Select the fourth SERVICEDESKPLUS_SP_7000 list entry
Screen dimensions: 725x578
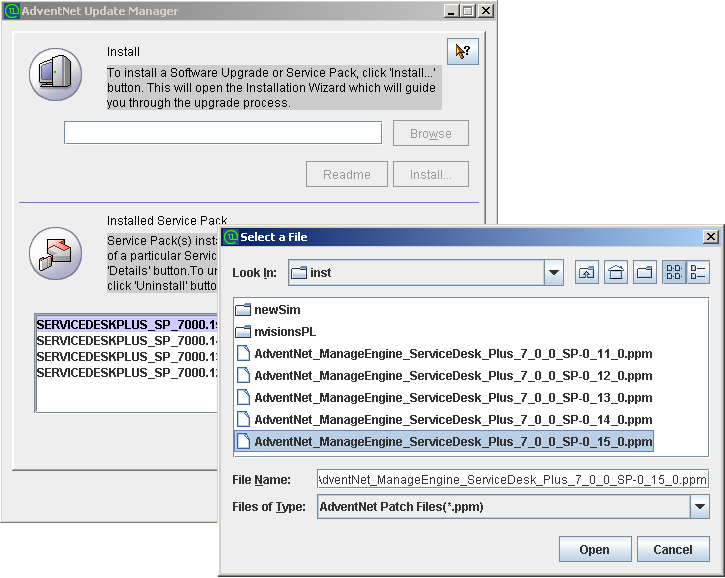tap(127, 372)
